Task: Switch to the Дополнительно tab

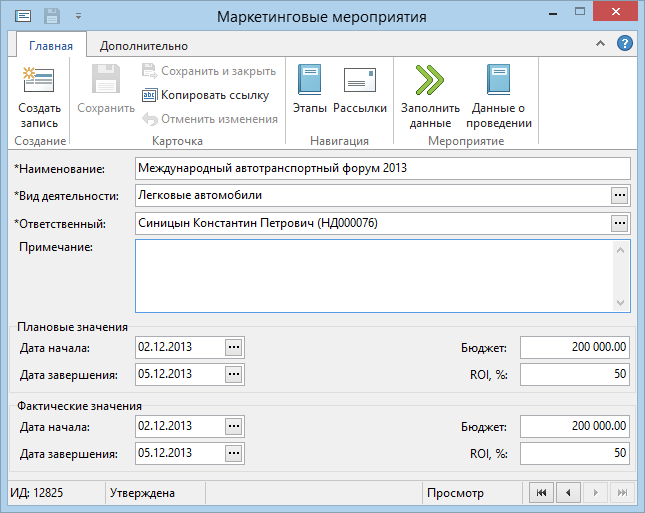Action: pos(144,45)
